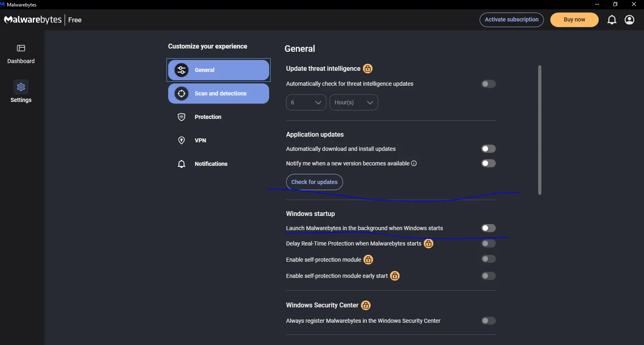
Task: Click the VPN location pin icon
Action: 181,140
